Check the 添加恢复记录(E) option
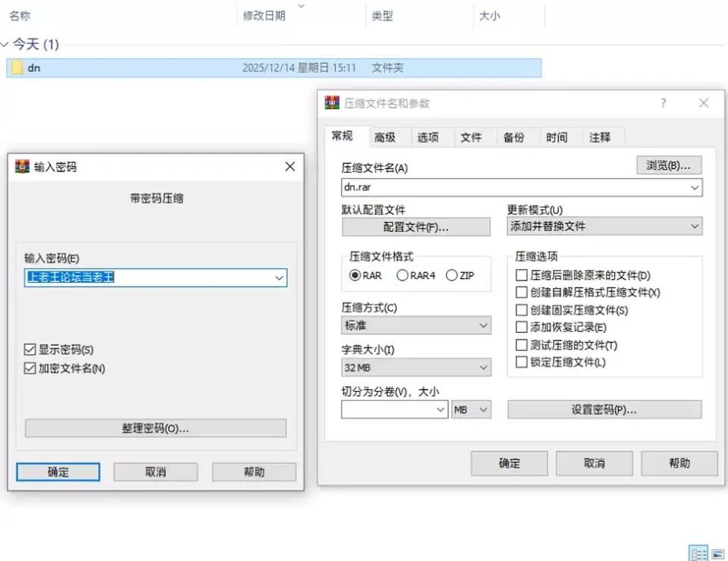The image size is (728, 561). [x=522, y=328]
